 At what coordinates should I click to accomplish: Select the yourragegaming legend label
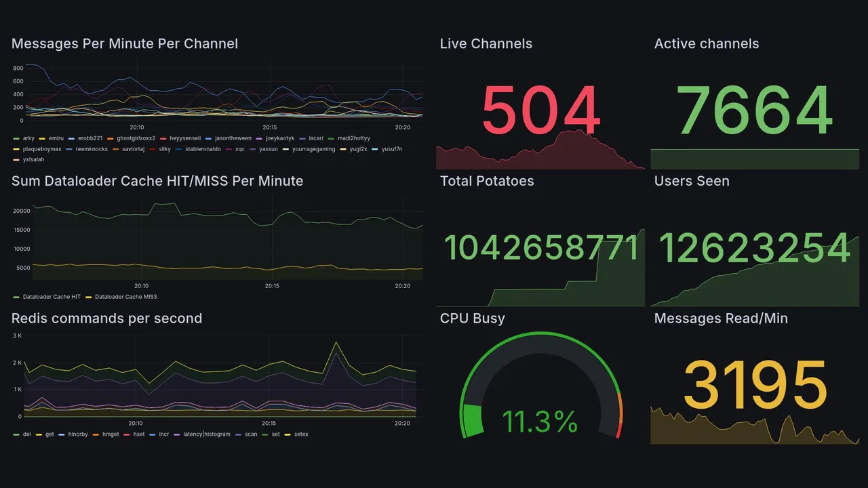[x=313, y=149]
